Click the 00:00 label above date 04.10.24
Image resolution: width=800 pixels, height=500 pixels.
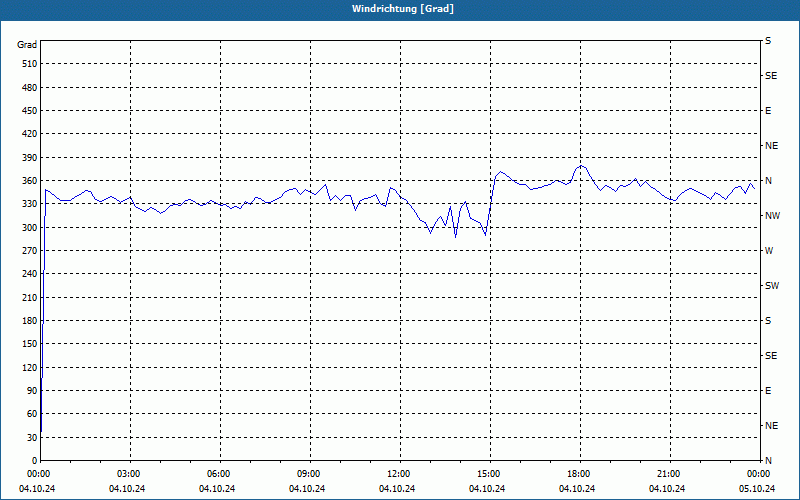[37, 474]
